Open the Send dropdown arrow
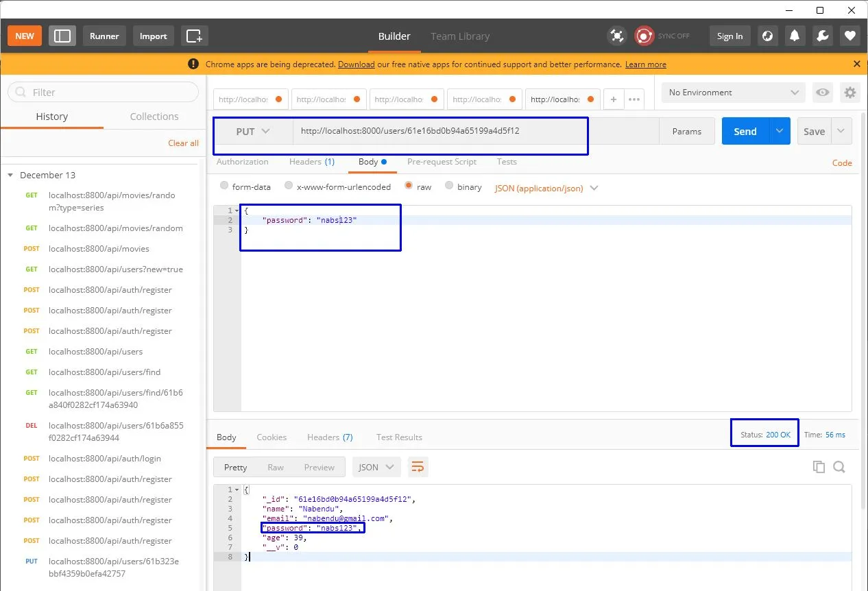The image size is (868, 591). click(x=780, y=131)
